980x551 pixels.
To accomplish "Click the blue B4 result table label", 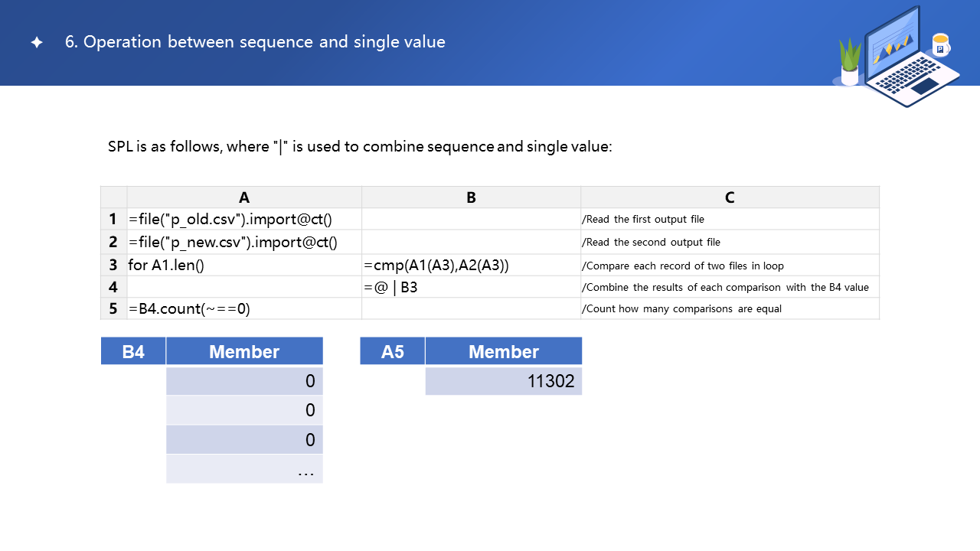I will coord(133,351).
